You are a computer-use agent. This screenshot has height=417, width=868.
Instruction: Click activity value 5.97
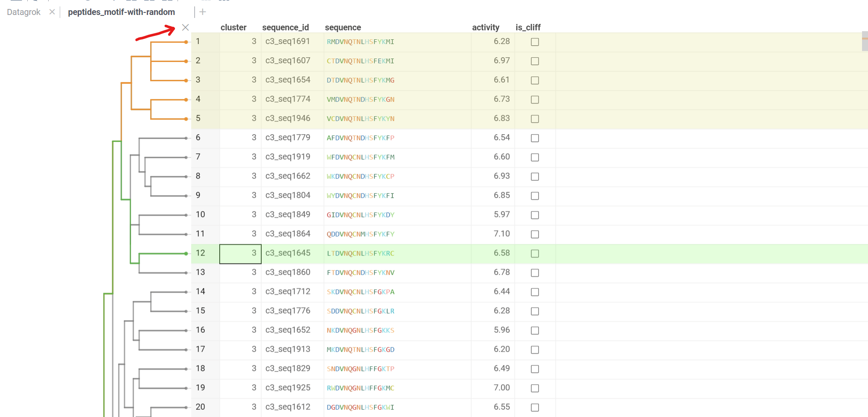pos(501,214)
